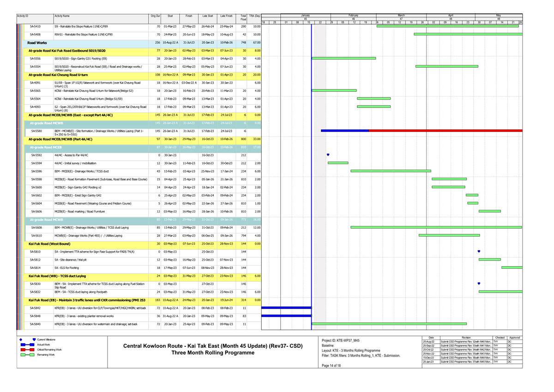Collapse the Kai Fuk Road (West Bound) group
The height and width of the screenshot is (392, 554).
click(49, 244)
